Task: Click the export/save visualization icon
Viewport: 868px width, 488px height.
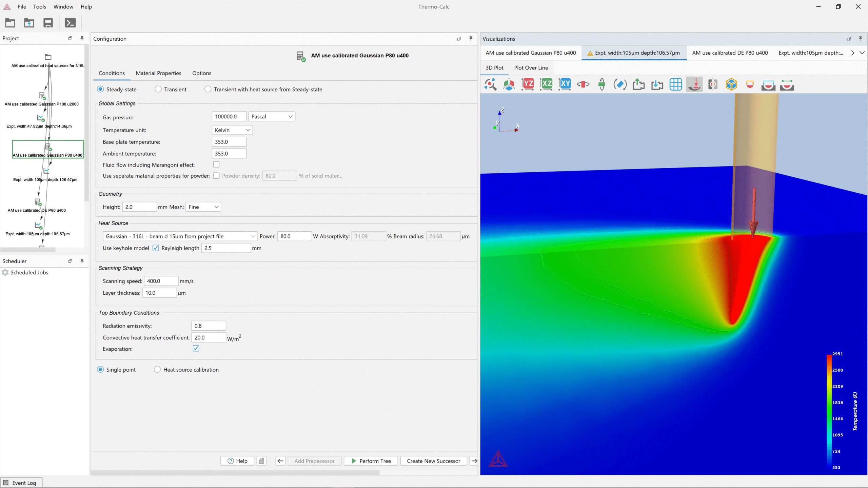Action: 638,85
